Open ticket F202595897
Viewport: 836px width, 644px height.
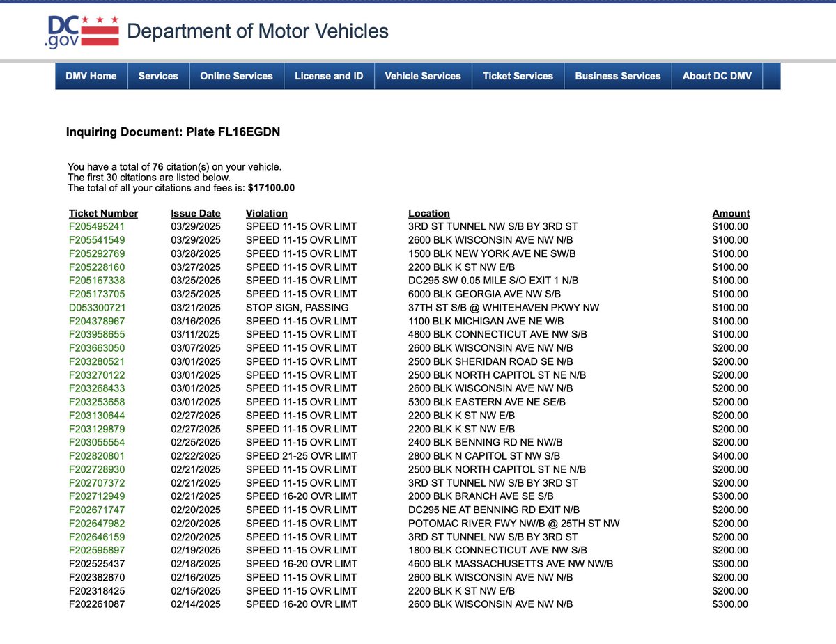[x=97, y=550]
